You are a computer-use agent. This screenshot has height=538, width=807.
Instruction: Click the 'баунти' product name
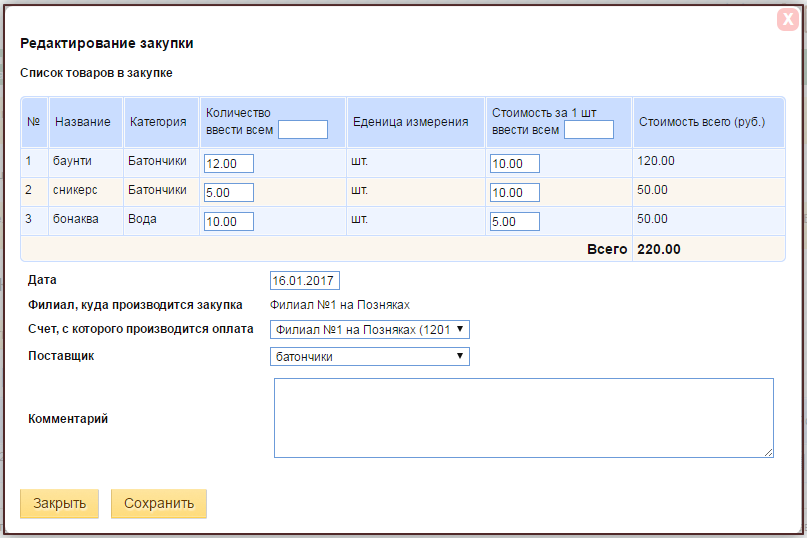point(72,161)
